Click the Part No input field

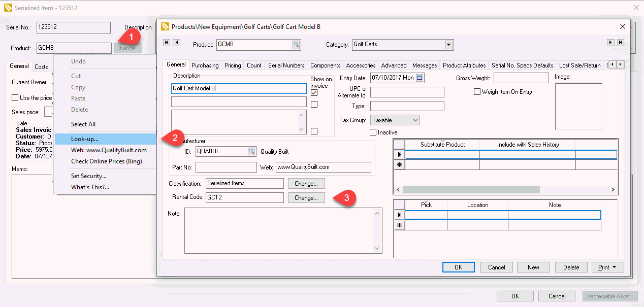(226, 167)
